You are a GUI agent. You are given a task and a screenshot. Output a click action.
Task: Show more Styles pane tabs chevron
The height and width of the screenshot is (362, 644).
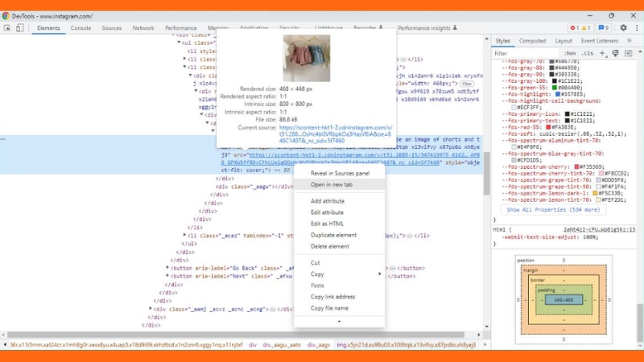pyautogui.click(x=630, y=41)
